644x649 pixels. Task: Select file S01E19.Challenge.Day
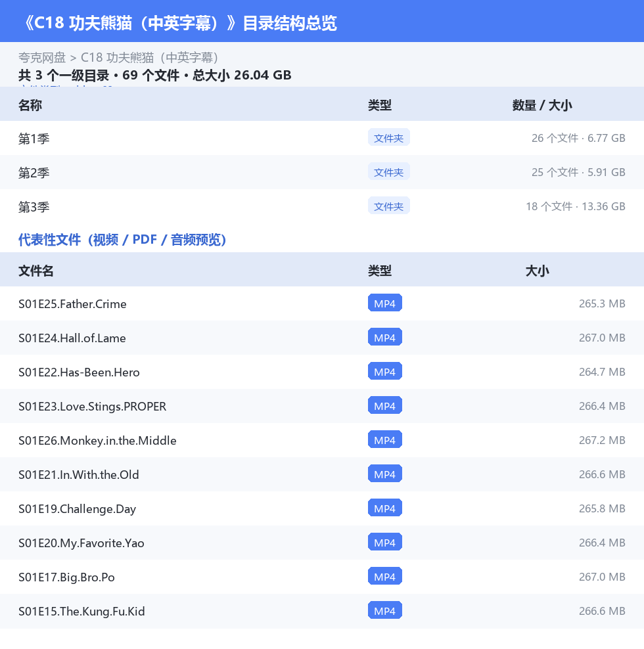[77, 508]
